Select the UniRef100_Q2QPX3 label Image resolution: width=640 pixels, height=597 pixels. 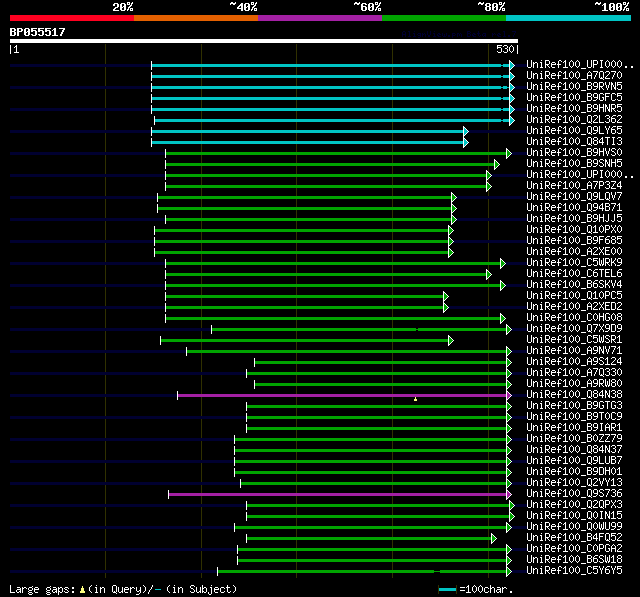pyautogui.click(x=574, y=505)
